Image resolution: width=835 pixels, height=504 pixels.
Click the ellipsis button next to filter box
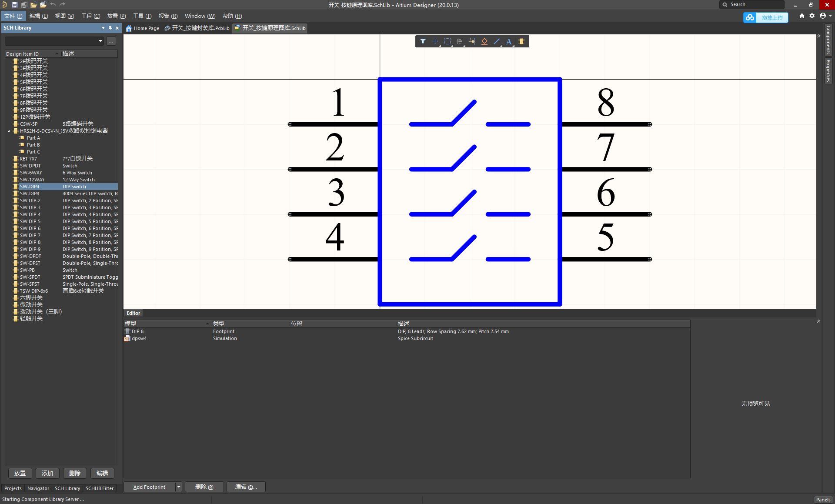pos(111,41)
